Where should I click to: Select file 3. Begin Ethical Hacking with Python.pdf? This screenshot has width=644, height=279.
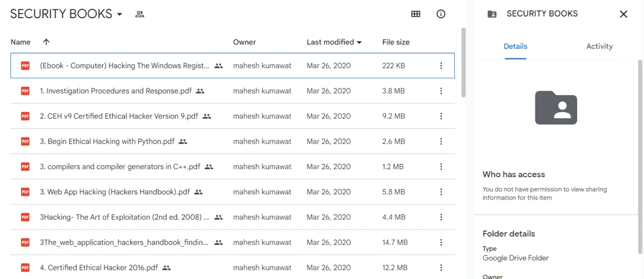click(232, 142)
